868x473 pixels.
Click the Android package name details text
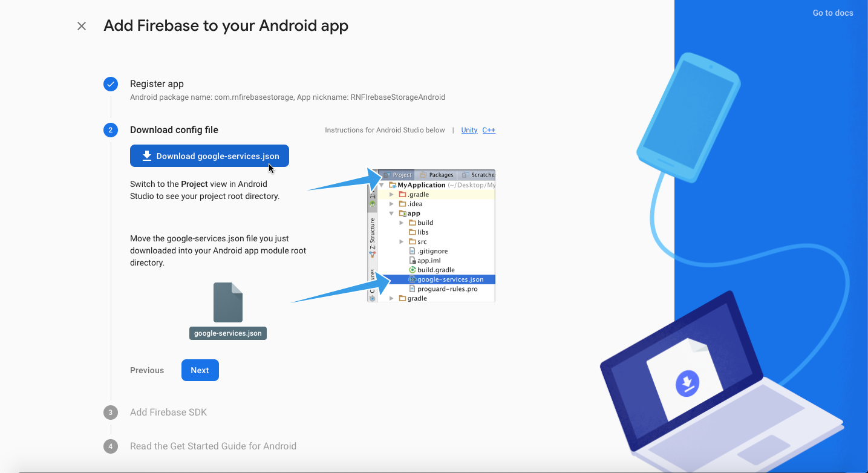(x=287, y=97)
